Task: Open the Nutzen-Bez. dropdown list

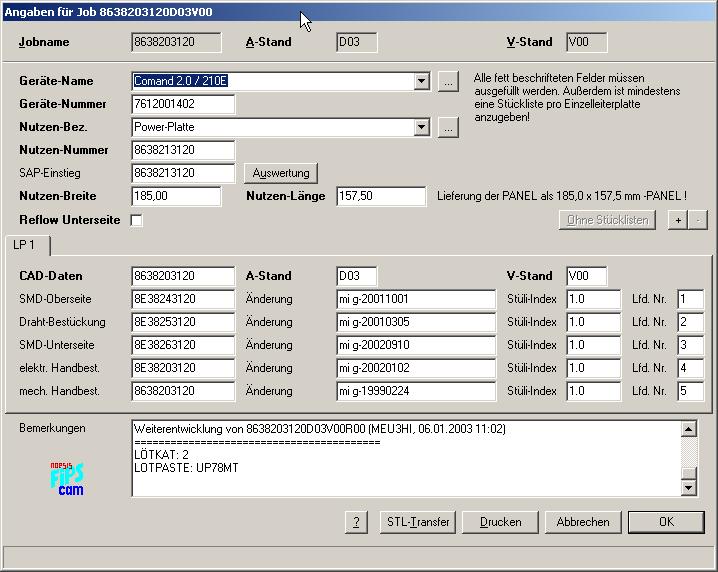Action: click(x=421, y=127)
